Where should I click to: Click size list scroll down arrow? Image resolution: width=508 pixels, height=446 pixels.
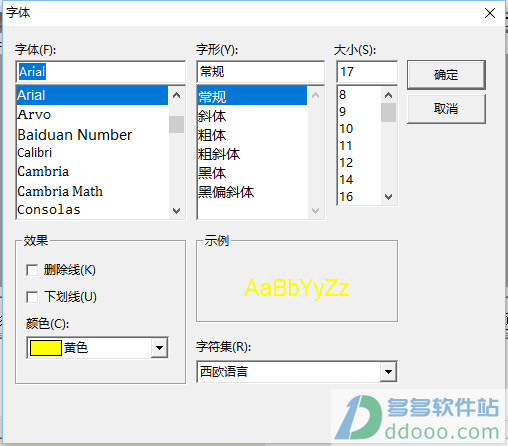(x=388, y=197)
